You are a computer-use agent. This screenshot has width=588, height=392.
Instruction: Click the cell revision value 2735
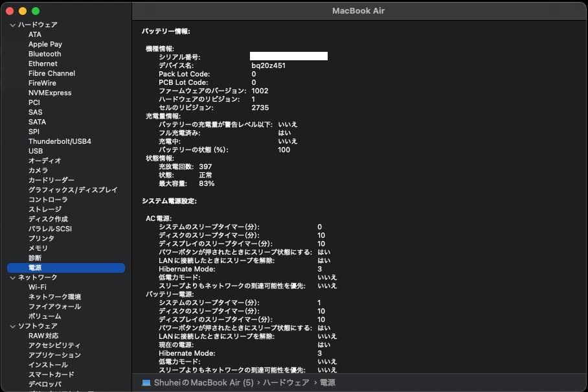(x=260, y=108)
